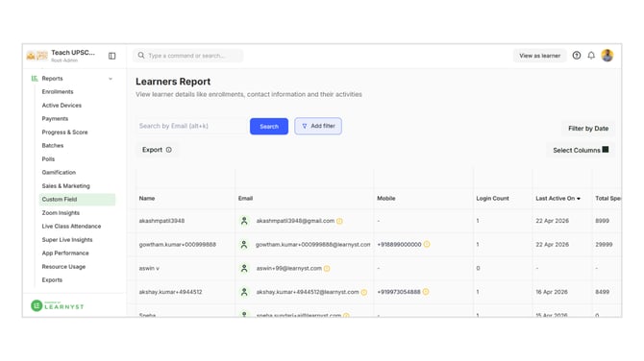This screenshot has width=644, height=361.
Task: Collapse the Reports menu chevron
Action: pos(111,79)
